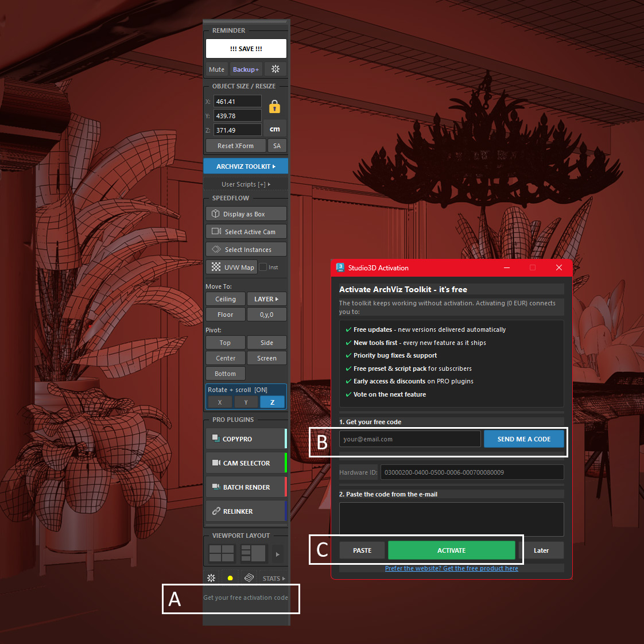Click the your@email.com input field
This screenshot has width=644, height=644.
[x=410, y=439]
